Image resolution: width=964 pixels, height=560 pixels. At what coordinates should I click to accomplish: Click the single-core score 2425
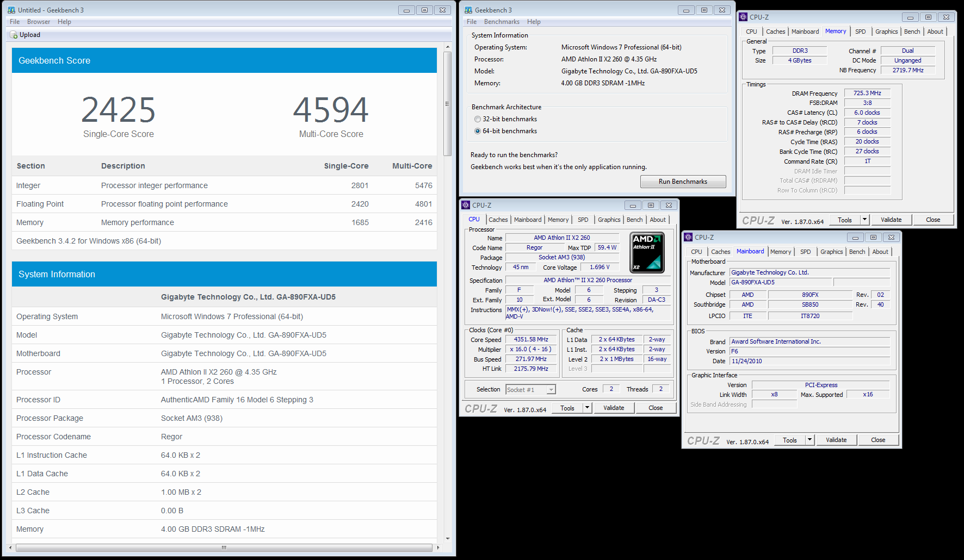[119, 109]
